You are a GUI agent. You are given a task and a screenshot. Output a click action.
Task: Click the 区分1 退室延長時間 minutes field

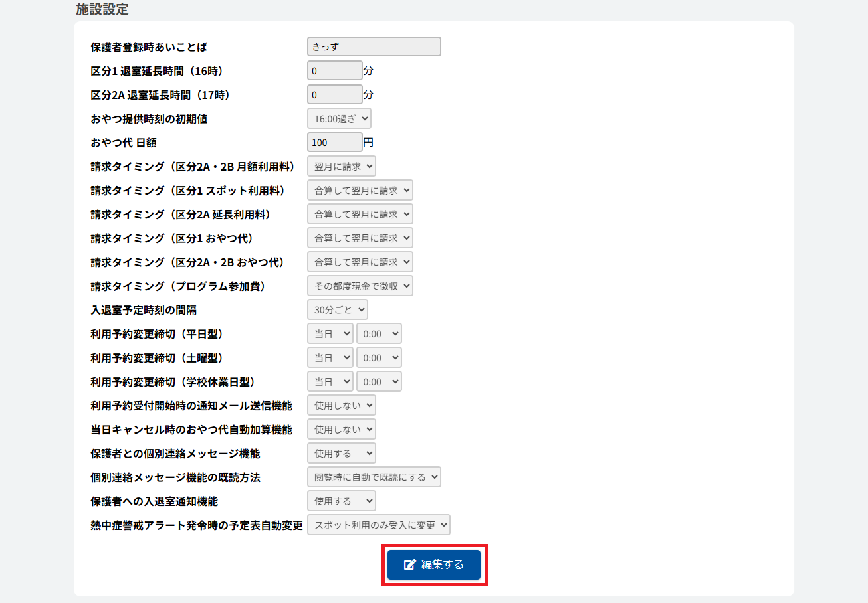tap(334, 70)
